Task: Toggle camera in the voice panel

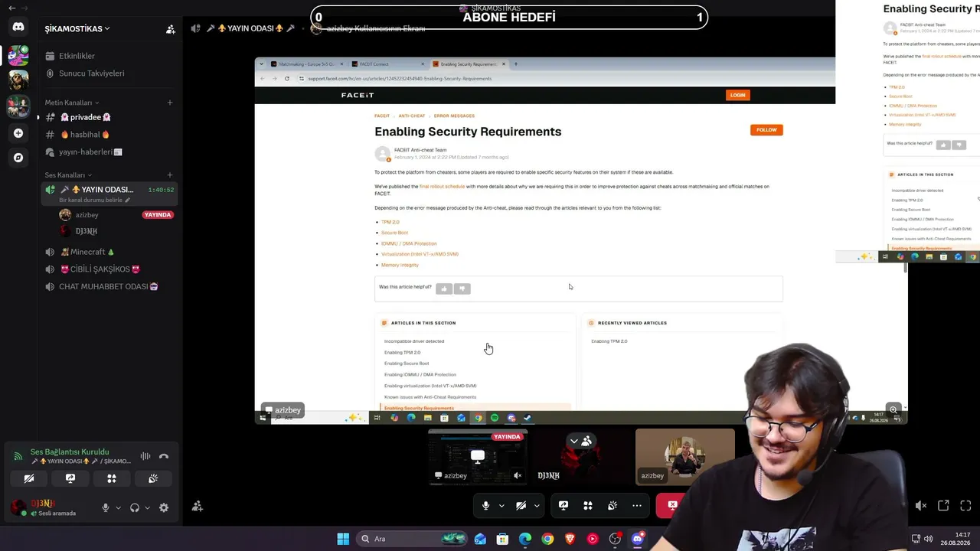Action: pyautogui.click(x=29, y=478)
